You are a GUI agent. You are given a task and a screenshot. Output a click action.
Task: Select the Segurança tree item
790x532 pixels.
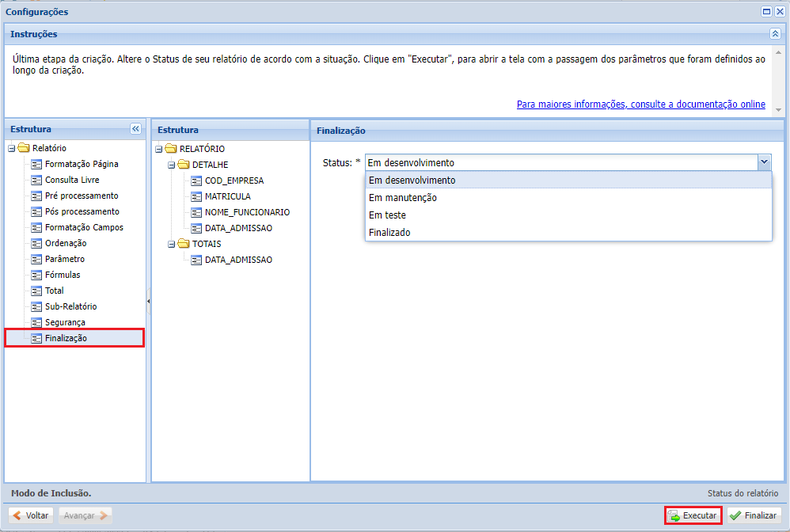(x=65, y=322)
